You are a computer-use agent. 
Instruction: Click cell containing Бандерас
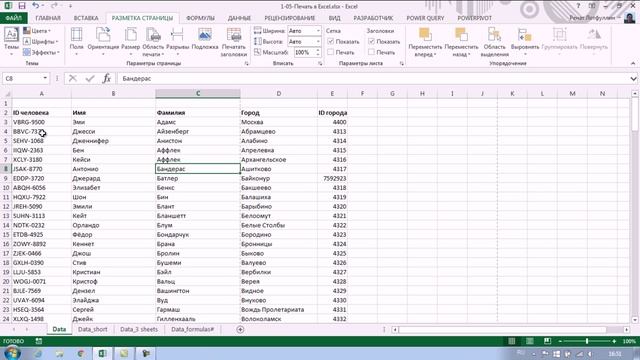point(198,169)
